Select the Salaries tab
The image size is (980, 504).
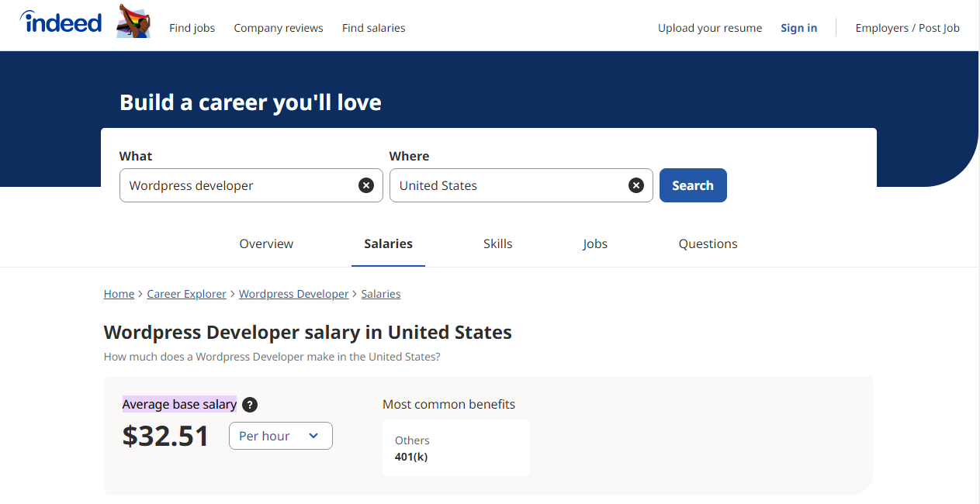tap(389, 243)
